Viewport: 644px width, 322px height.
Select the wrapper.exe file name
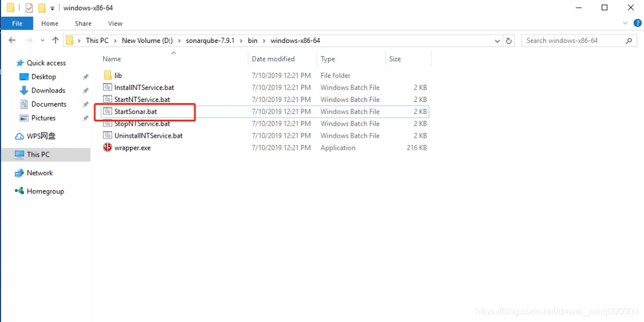coord(132,148)
